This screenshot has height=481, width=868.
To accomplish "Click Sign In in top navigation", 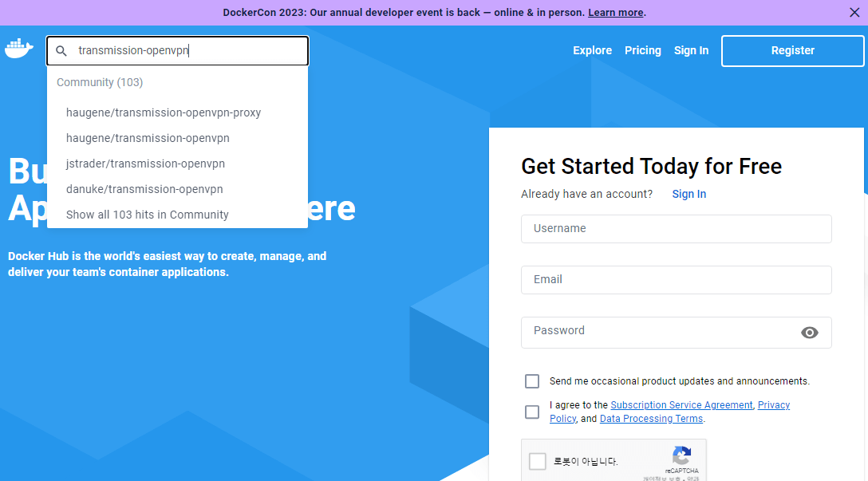I will coord(691,50).
